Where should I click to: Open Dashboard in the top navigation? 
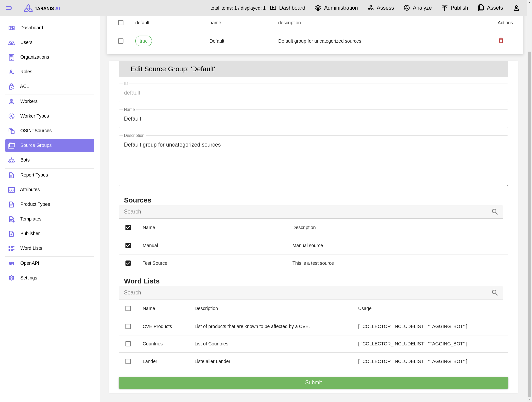[288, 8]
